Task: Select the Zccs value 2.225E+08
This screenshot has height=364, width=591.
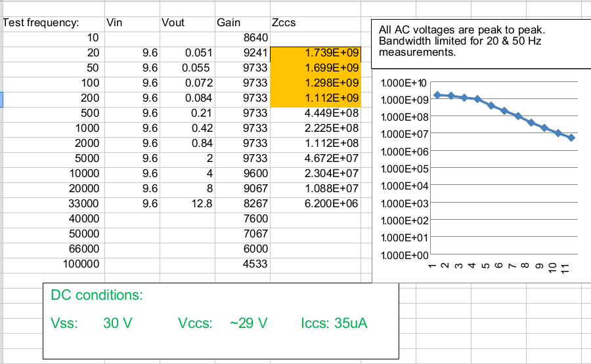Action: (315, 129)
